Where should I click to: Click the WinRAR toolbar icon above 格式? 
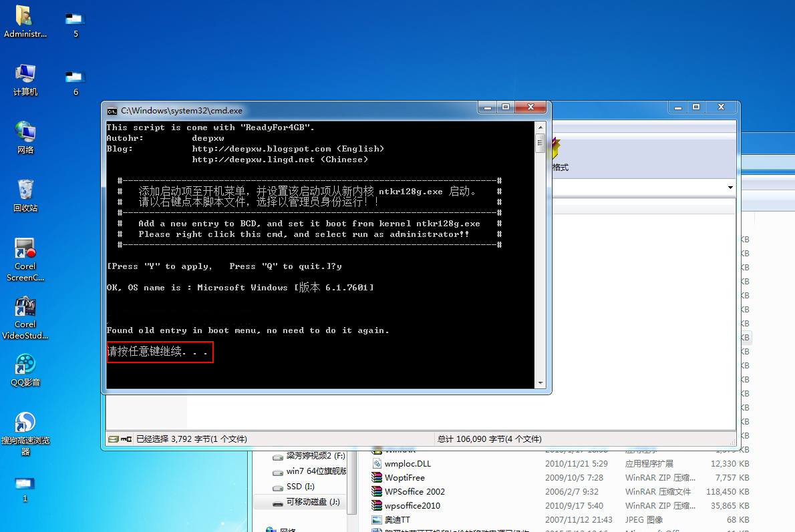click(x=556, y=148)
